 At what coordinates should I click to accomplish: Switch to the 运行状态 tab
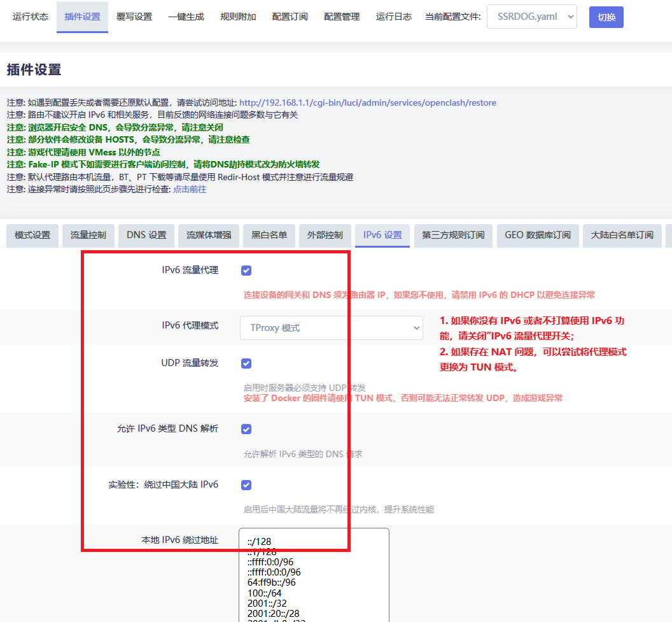pyautogui.click(x=31, y=17)
